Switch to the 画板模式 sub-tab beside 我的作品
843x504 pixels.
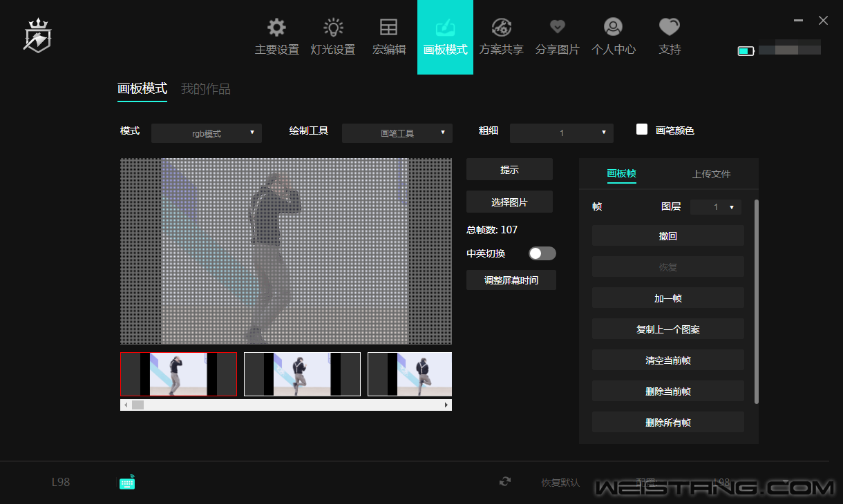click(142, 88)
